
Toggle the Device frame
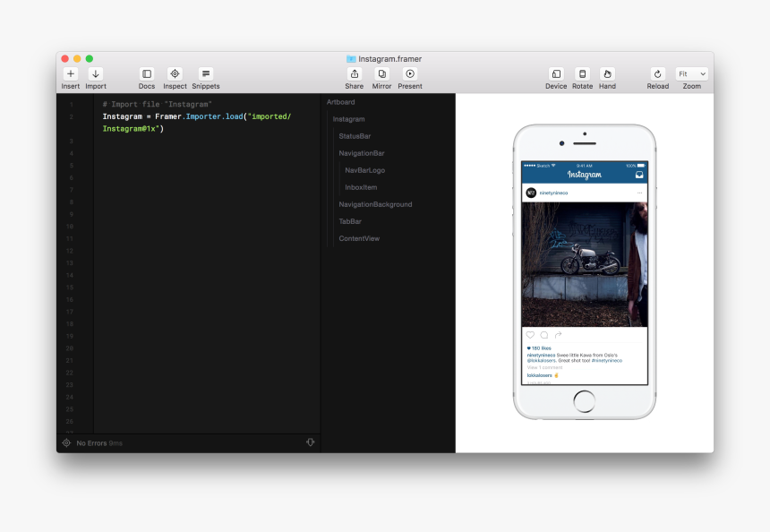(x=556, y=74)
